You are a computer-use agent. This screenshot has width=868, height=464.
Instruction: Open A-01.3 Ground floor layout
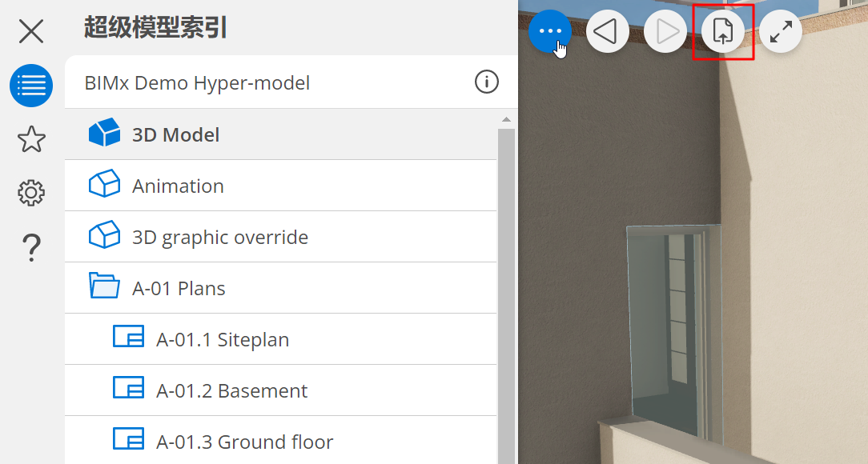[x=281, y=442]
